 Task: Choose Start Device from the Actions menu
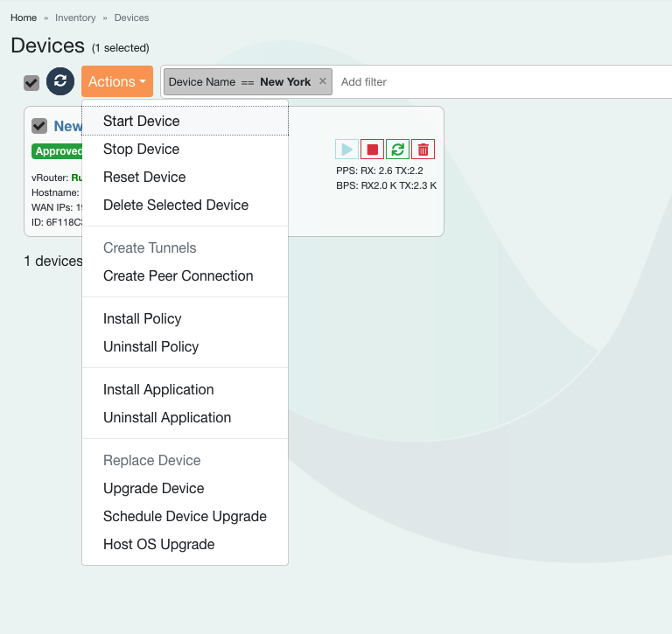click(141, 121)
